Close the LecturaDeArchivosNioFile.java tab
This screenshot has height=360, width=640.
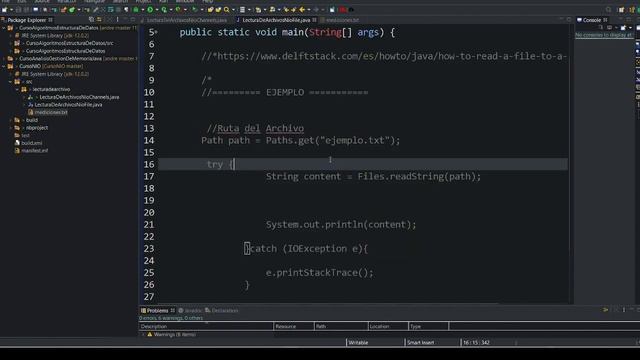tap(314, 20)
